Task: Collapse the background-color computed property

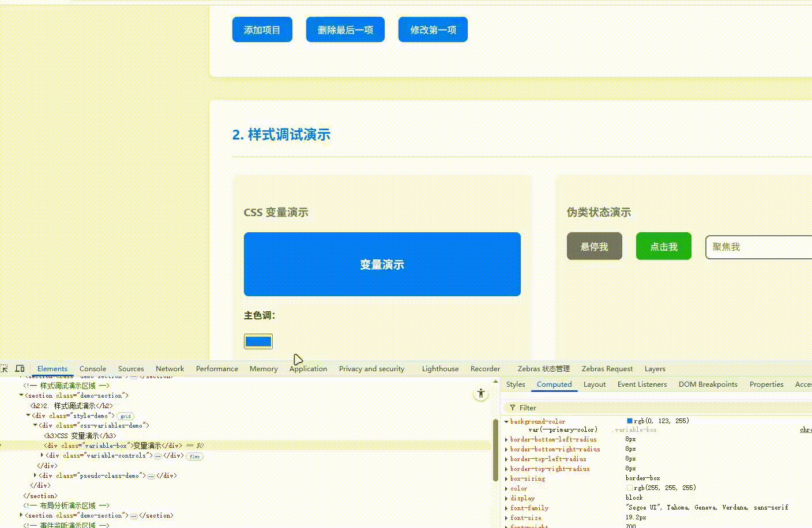Action: coord(506,421)
